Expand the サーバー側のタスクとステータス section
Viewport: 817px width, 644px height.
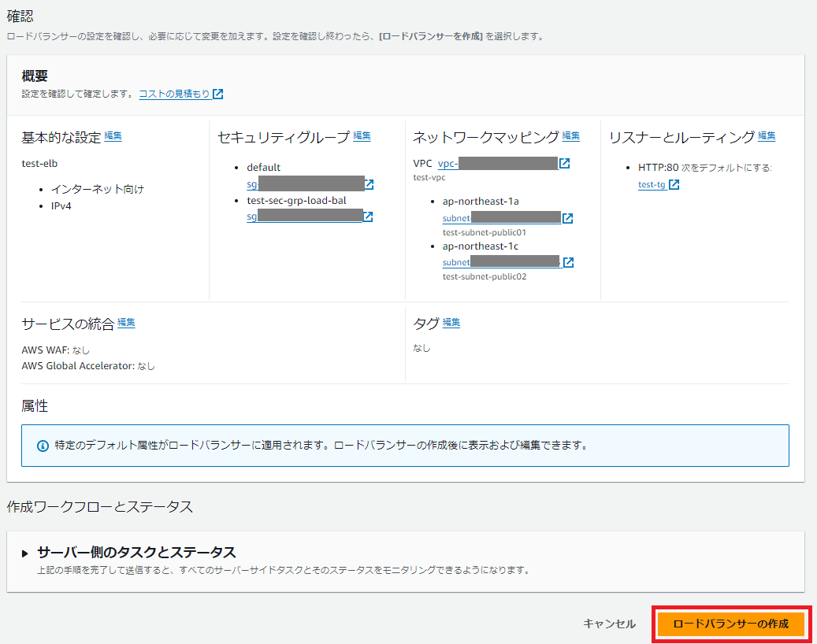coord(25,553)
